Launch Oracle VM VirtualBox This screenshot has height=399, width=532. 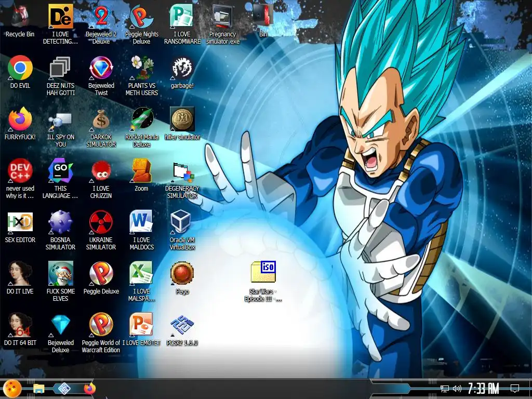(x=181, y=221)
